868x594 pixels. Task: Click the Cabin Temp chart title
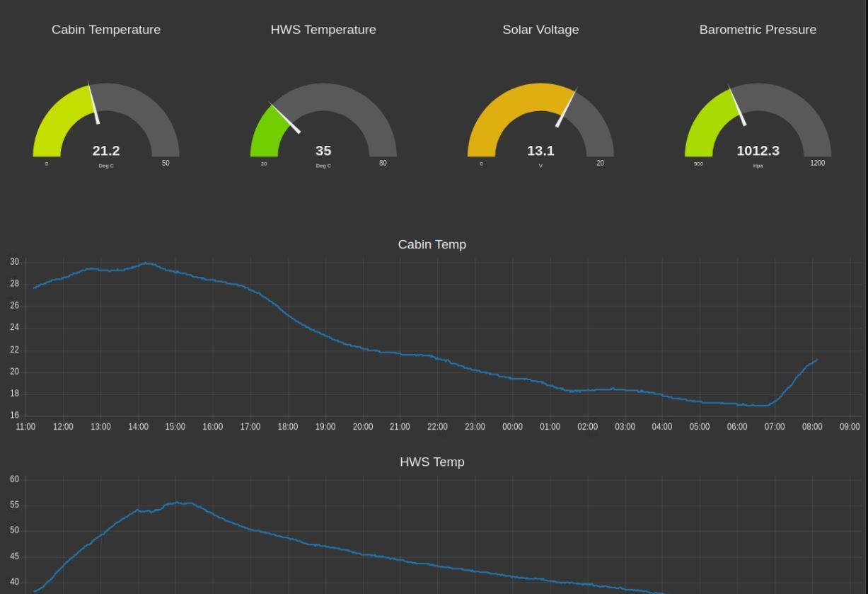[x=432, y=244]
